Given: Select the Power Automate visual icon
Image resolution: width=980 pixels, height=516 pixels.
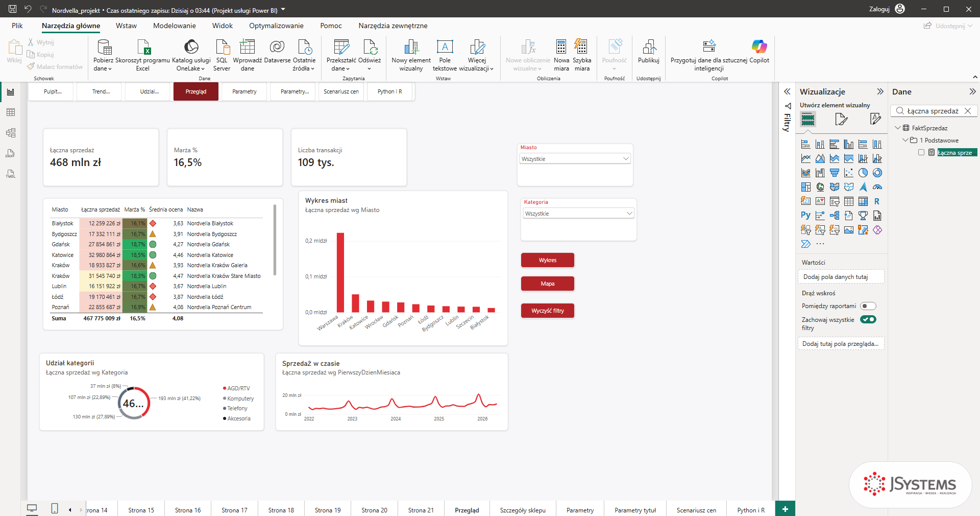Looking at the screenshot, I should (x=806, y=244).
